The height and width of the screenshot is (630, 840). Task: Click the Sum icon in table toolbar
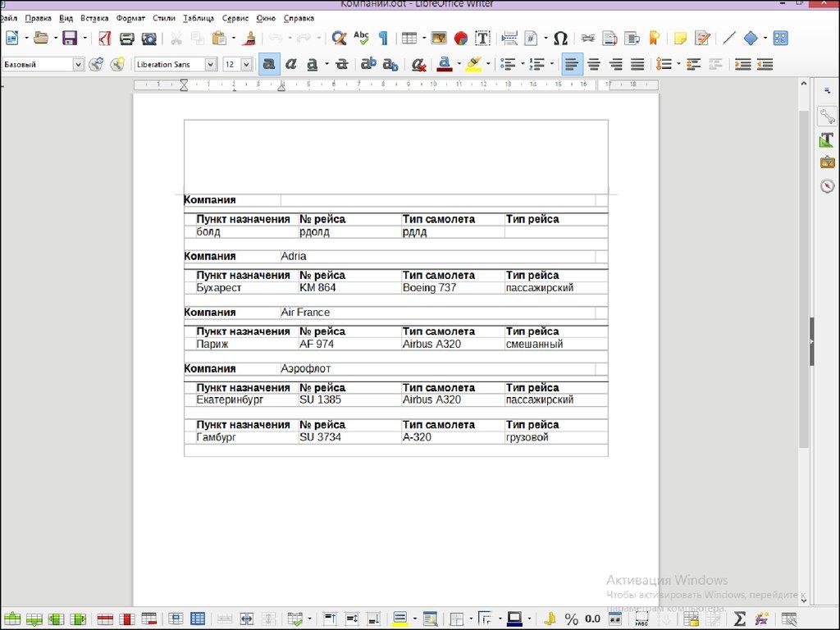tap(739, 619)
